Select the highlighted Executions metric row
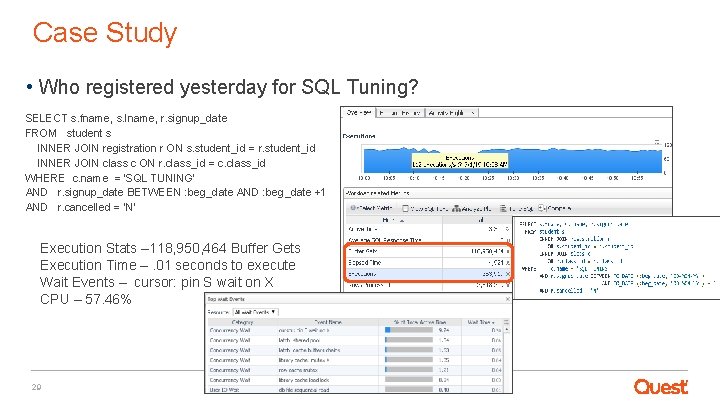This screenshot has height=405, width=720. (x=428, y=274)
